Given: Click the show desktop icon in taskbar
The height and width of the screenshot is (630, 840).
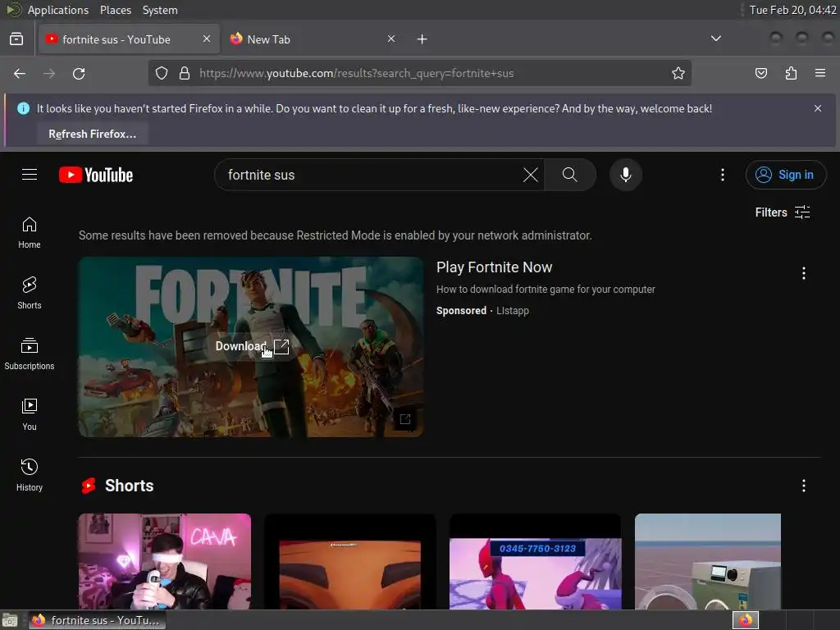Looking at the screenshot, I should (x=10, y=620).
